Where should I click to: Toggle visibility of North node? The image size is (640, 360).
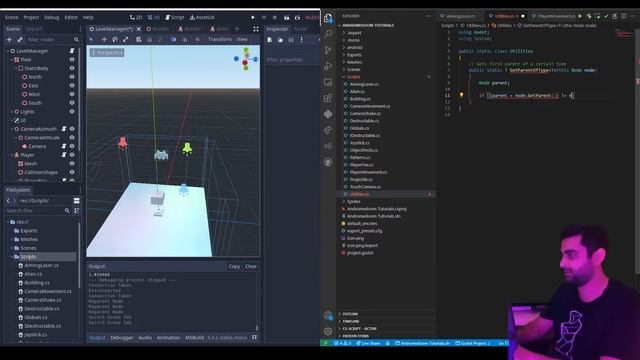pyautogui.click(x=72, y=77)
